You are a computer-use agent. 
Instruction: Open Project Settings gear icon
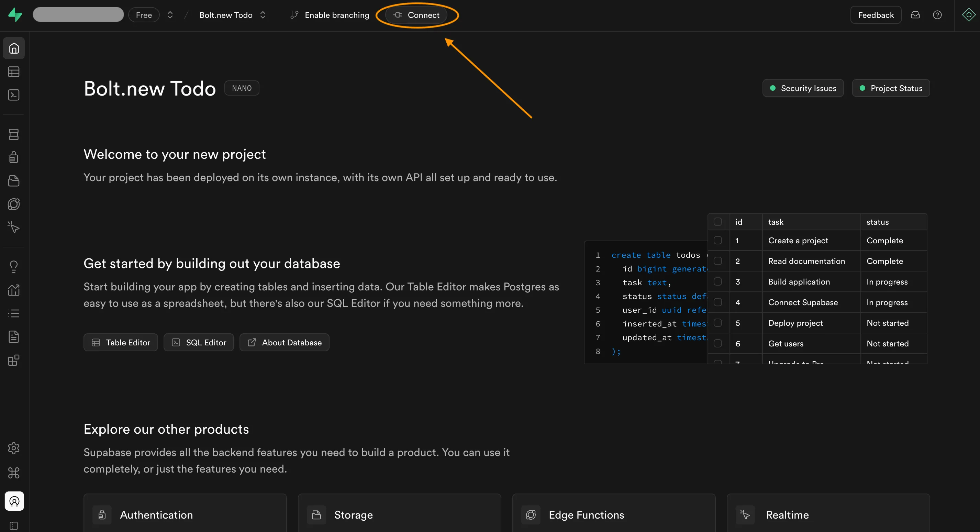tap(14, 448)
